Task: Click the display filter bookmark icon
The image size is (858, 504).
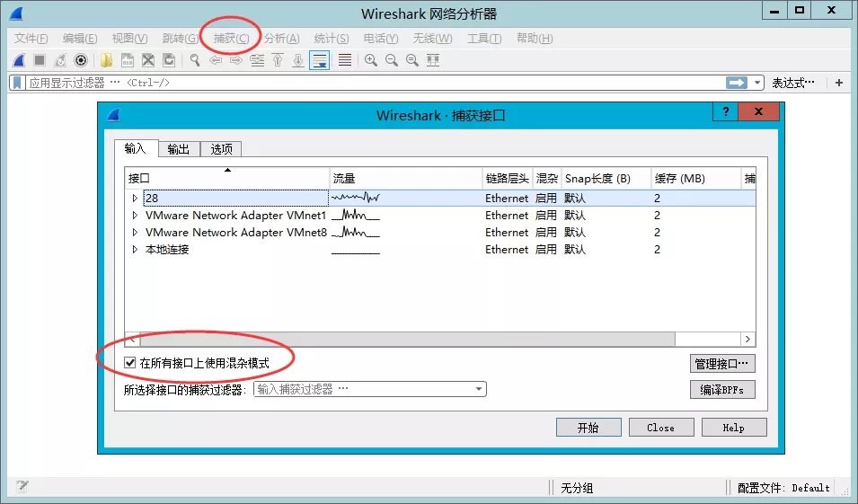Action: 17,83
